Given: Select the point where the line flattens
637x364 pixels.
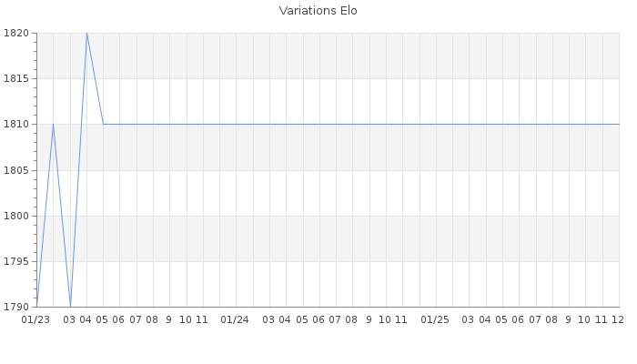Looking at the screenshot, I should tap(103, 124).
